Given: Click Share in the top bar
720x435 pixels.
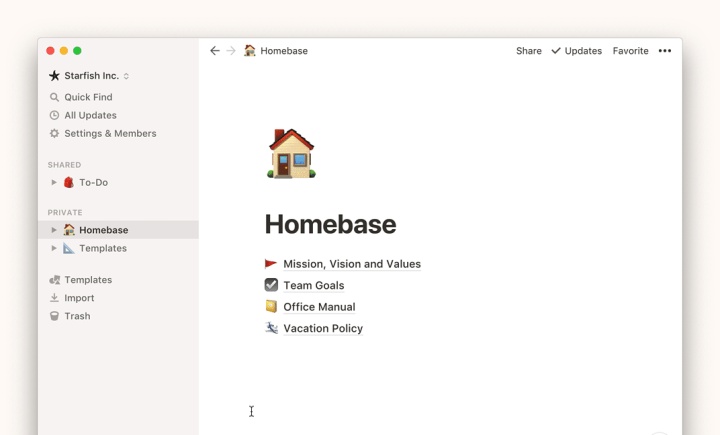Looking at the screenshot, I should point(528,51).
